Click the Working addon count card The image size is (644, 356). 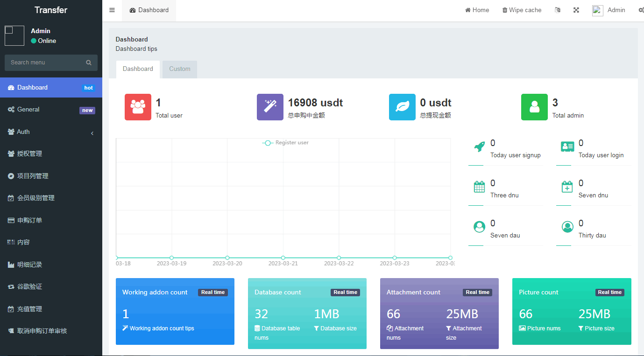point(175,311)
